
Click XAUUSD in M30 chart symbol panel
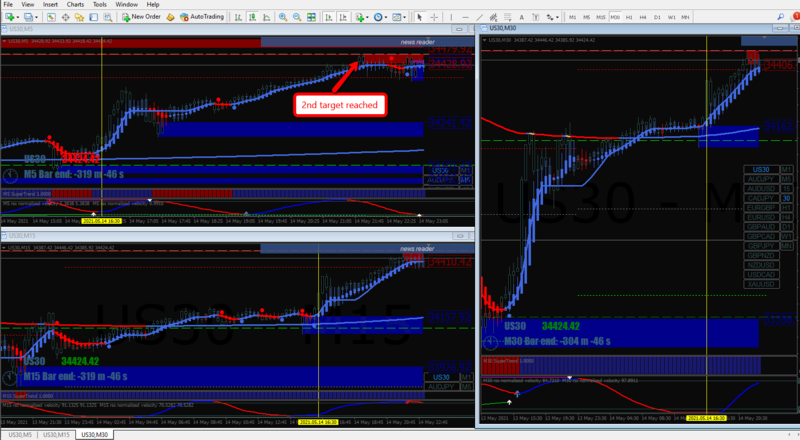pyautogui.click(x=761, y=284)
